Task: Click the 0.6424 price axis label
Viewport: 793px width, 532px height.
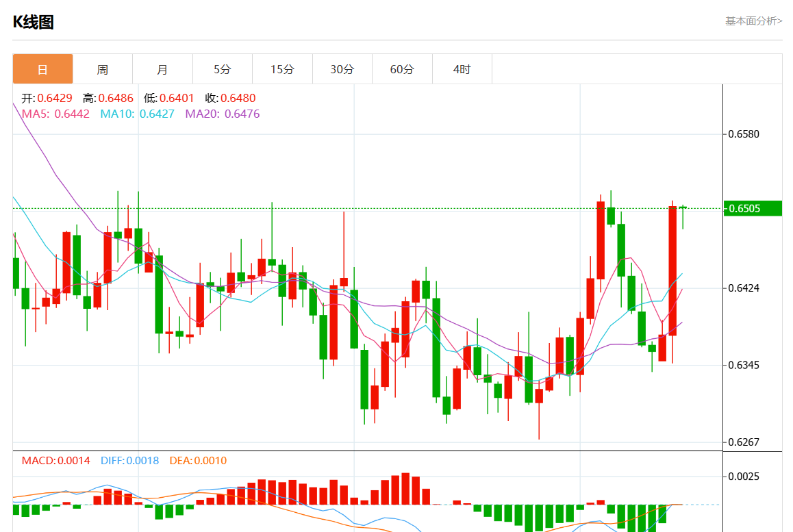Action: (x=744, y=288)
